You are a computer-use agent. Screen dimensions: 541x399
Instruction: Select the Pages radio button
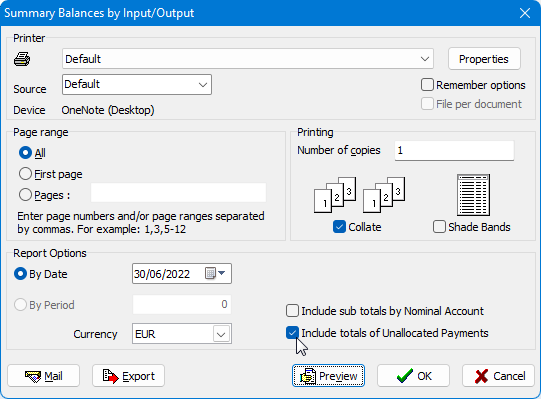click(25, 195)
